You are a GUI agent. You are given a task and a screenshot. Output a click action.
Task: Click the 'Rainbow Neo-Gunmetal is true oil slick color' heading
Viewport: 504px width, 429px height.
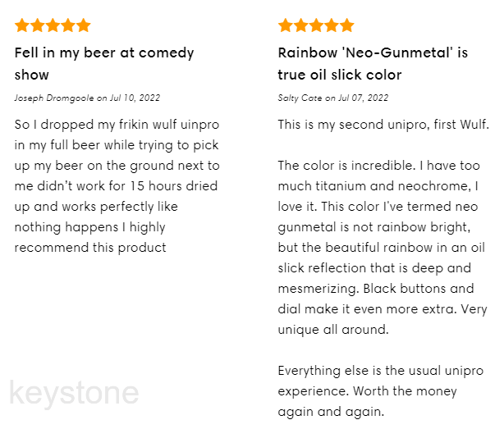coord(373,64)
